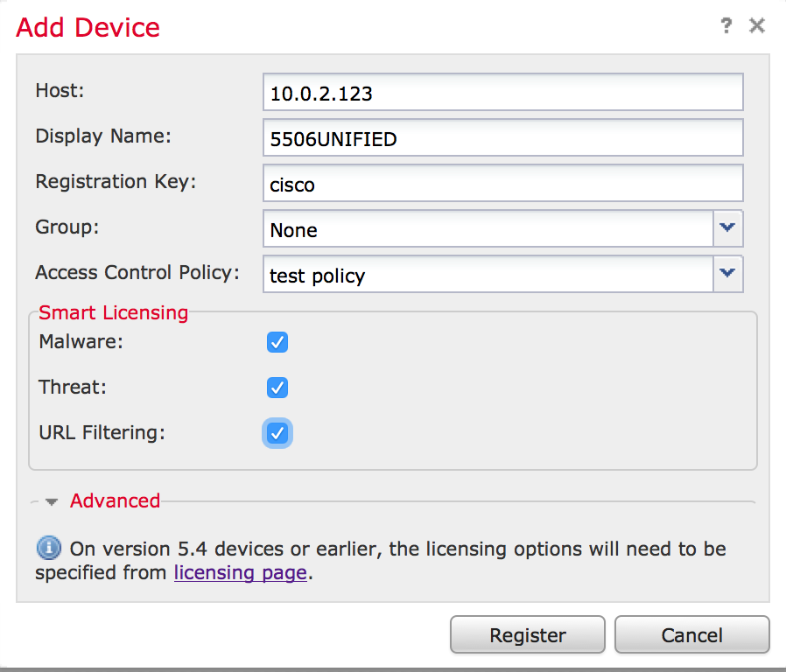
Task: Click into the Display Name field
Action: (x=502, y=138)
